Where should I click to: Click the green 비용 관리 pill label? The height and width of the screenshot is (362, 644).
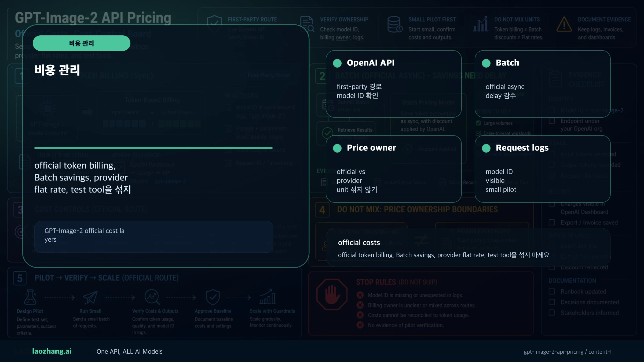click(x=82, y=43)
